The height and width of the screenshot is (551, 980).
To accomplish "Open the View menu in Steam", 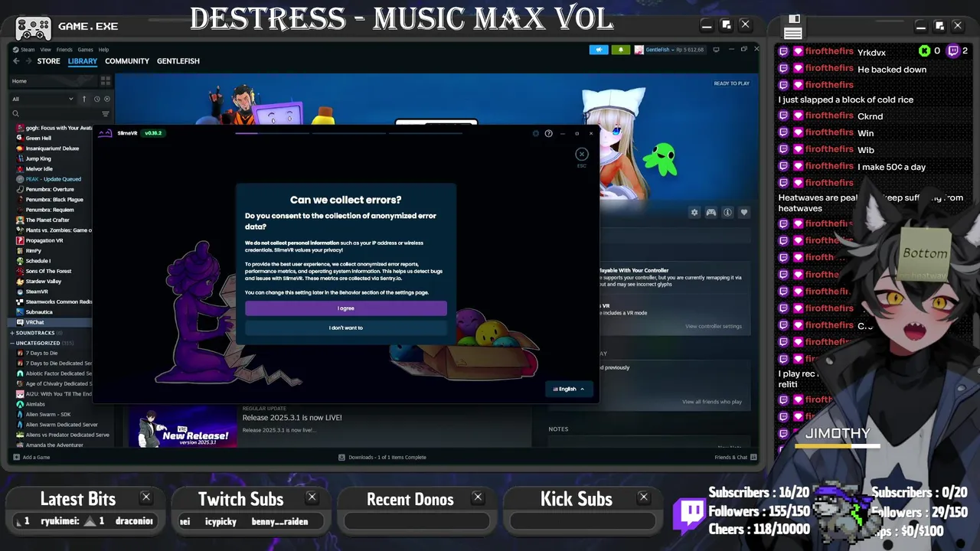I will tap(46, 50).
